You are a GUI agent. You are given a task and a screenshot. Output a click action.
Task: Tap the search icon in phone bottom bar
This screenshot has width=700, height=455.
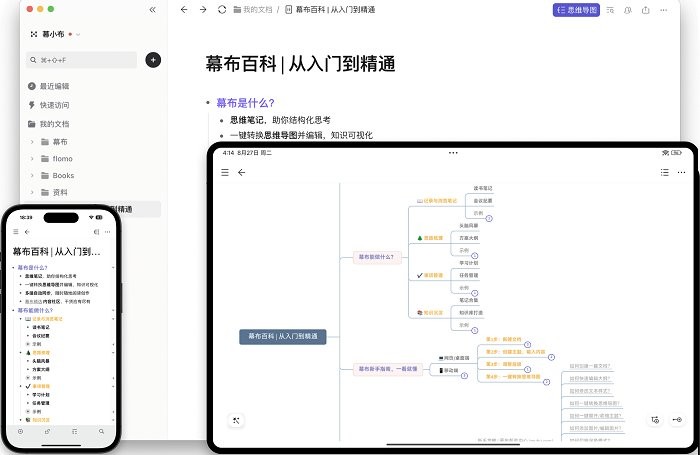pyautogui.click(x=101, y=431)
